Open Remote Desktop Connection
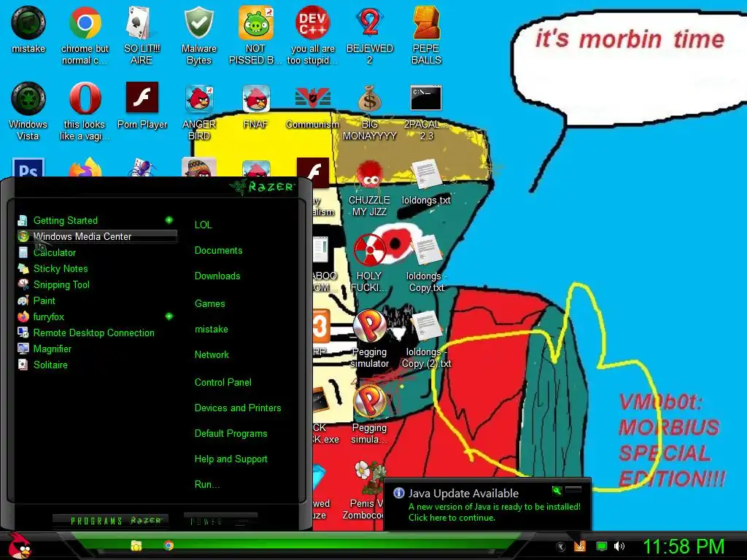This screenshot has width=747, height=560. (97, 332)
